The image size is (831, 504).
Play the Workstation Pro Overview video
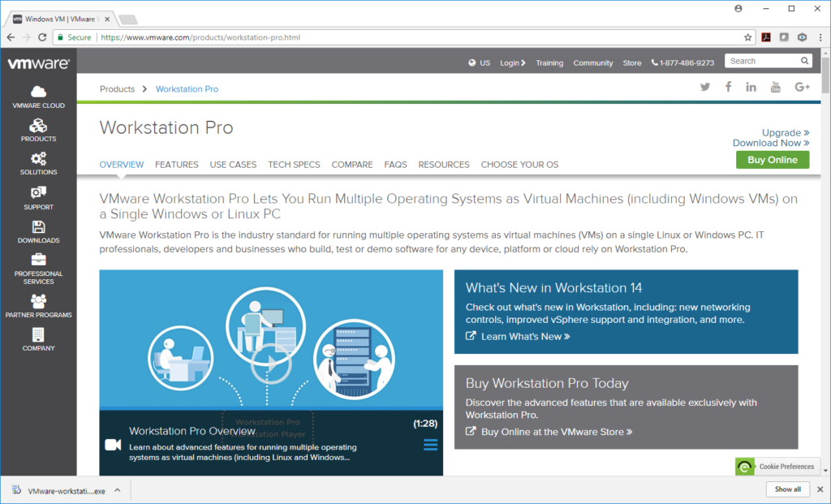click(271, 364)
